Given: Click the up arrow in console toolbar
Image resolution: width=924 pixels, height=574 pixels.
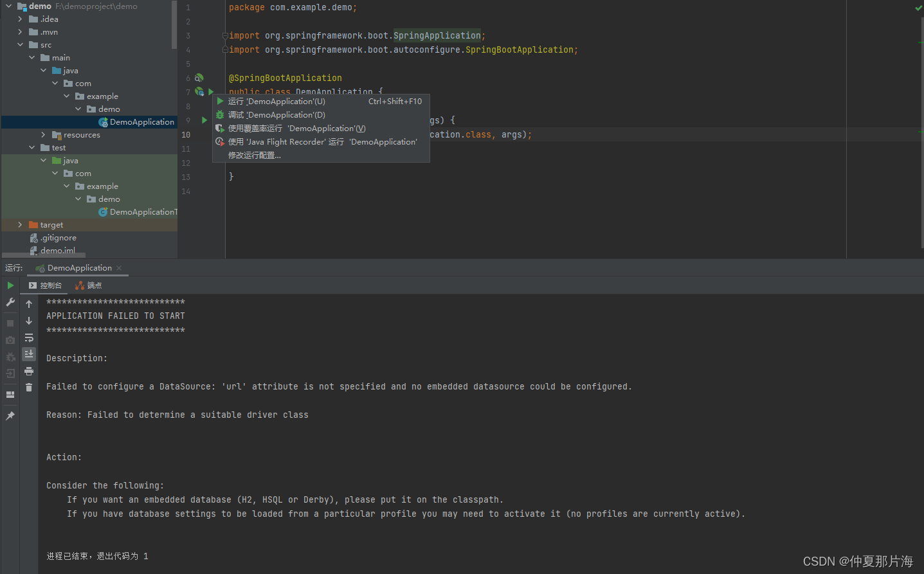Looking at the screenshot, I should point(29,304).
